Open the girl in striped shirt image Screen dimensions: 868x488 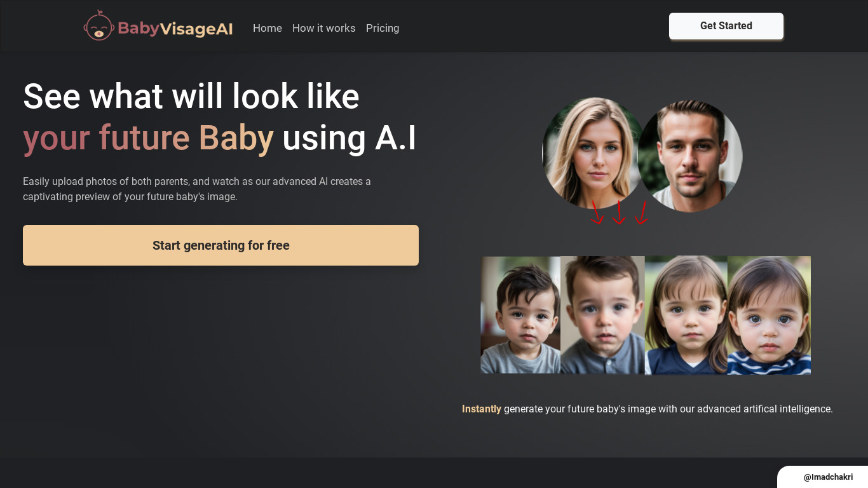click(x=769, y=315)
